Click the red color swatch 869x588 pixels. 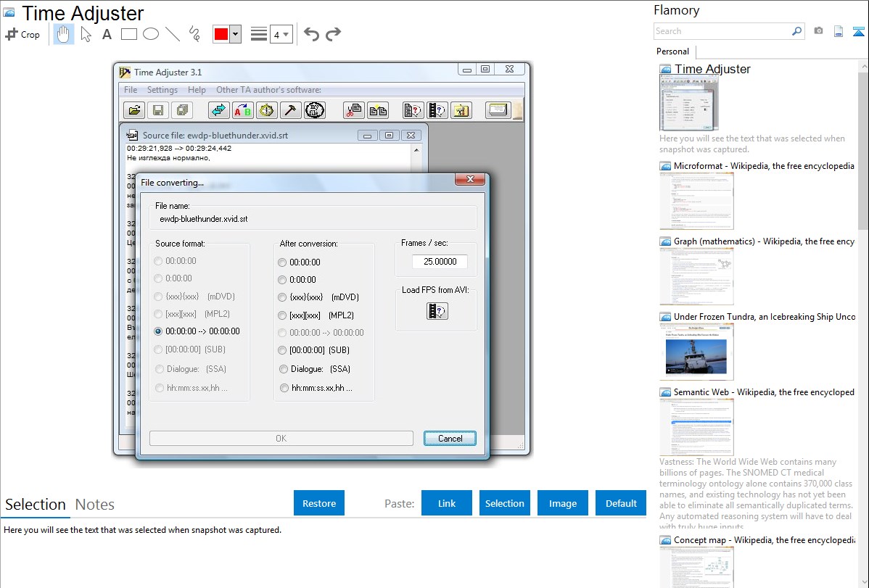click(221, 34)
